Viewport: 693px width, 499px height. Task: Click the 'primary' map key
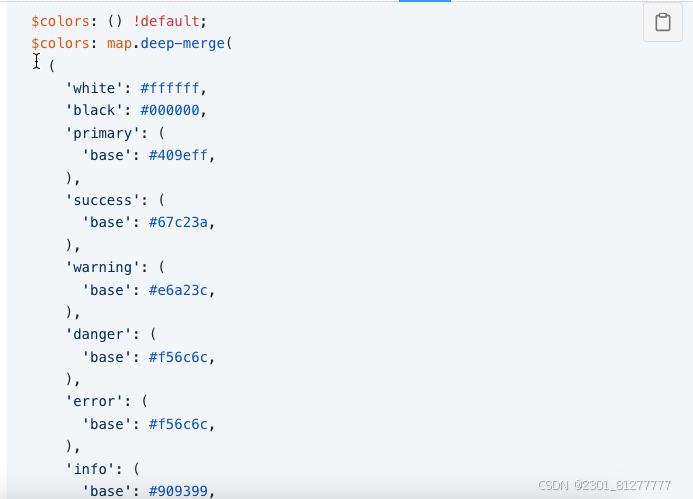tap(103, 133)
